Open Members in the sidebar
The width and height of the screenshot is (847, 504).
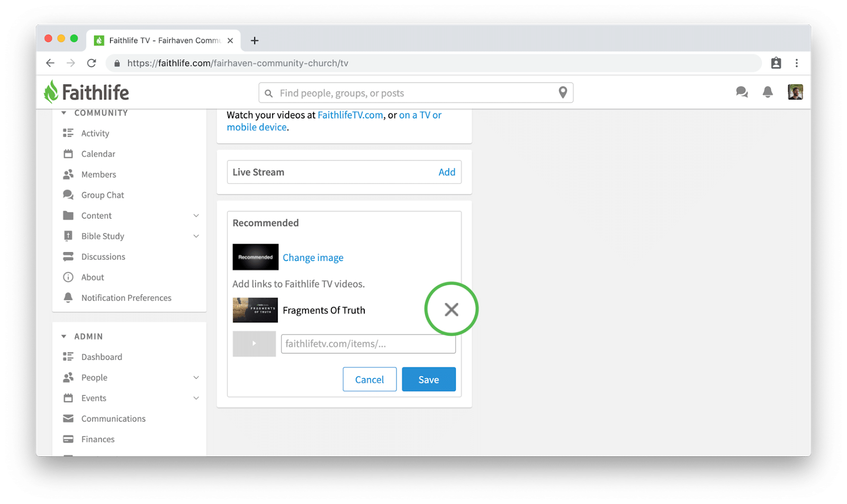point(99,175)
